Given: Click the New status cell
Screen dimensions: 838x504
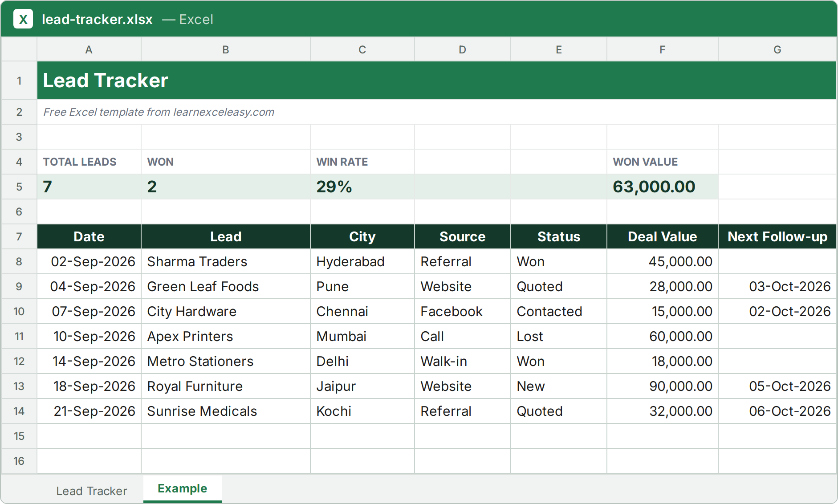Looking at the screenshot, I should [559, 386].
